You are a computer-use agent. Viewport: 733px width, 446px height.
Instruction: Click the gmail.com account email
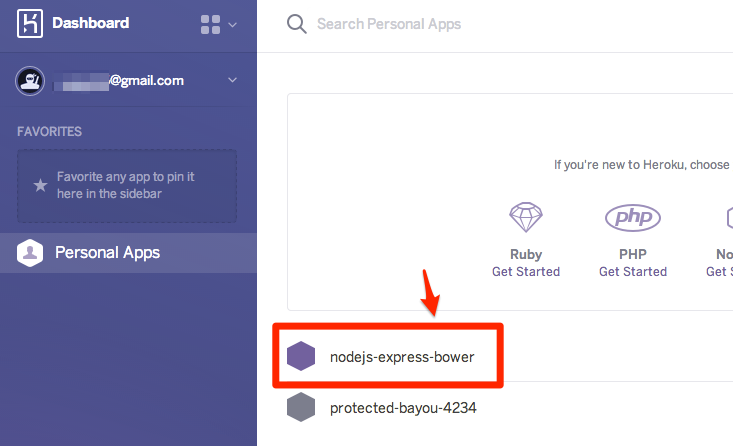120,80
